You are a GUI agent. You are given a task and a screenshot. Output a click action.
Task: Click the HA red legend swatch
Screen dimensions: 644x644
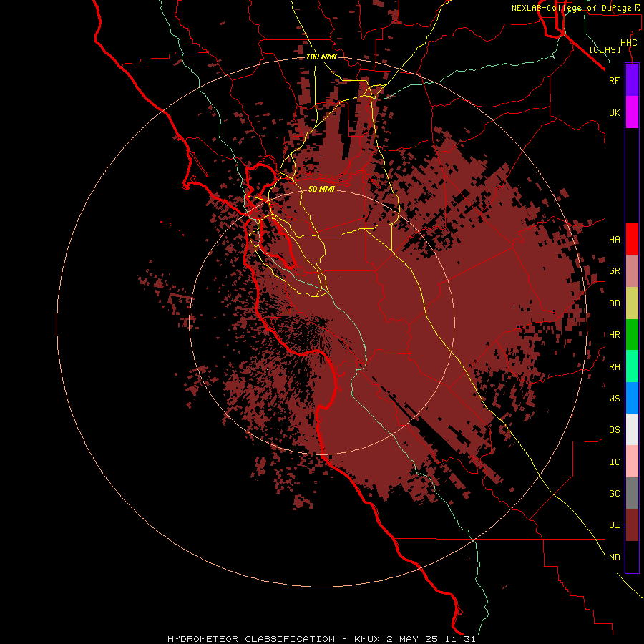pyautogui.click(x=632, y=239)
